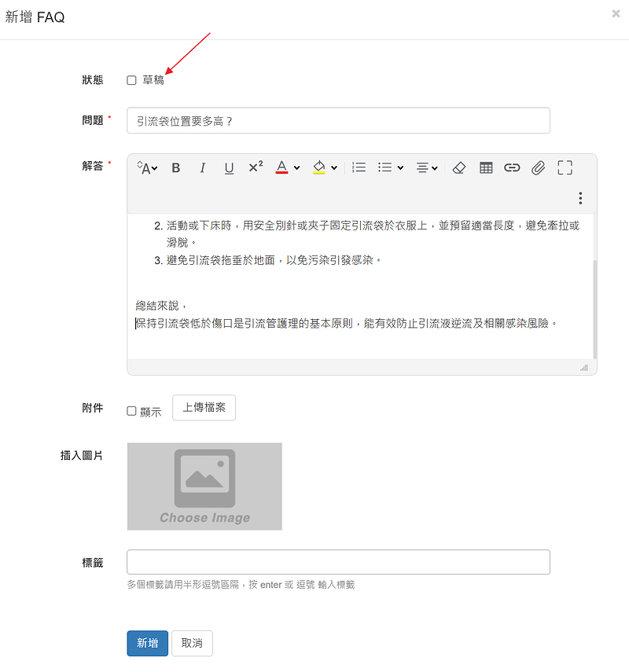Switch editor to fullscreen mode
This screenshot has width=629, height=672.
pyautogui.click(x=565, y=167)
